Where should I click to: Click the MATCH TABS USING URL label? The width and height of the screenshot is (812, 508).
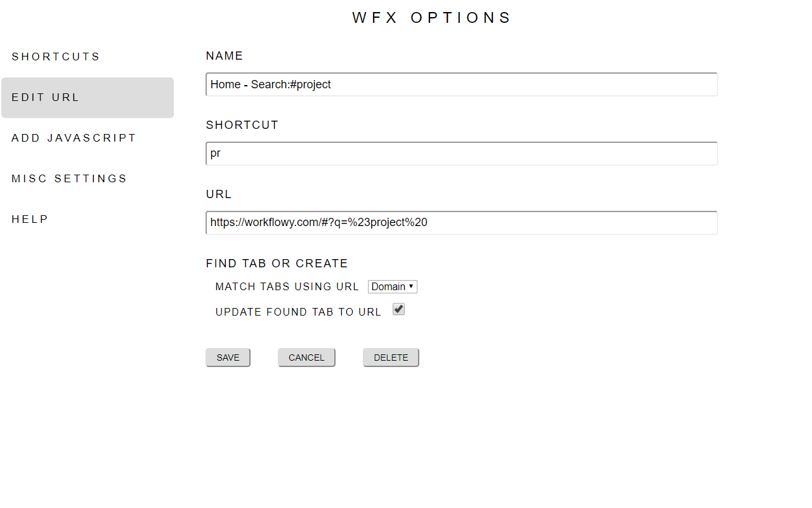tap(287, 286)
